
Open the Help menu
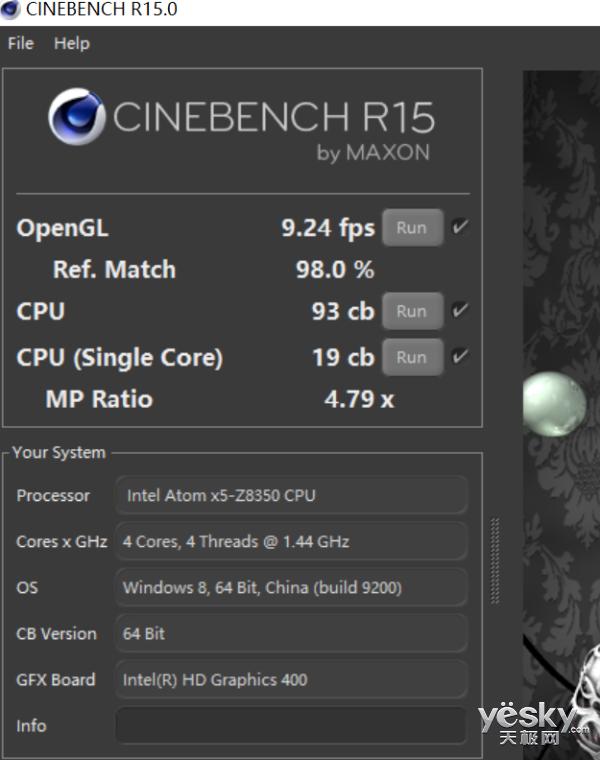click(72, 44)
